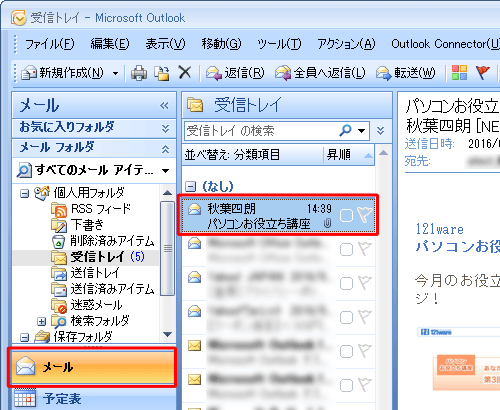Open the 表示(V) menu

pyautogui.click(x=165, y=44)
